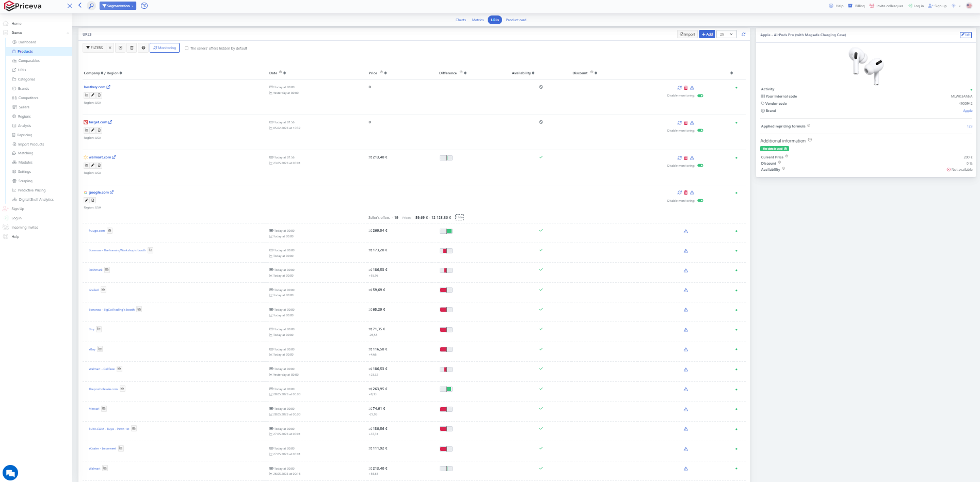The width and height of the screenshot is (980, 482).
Task: Click the trash icon in the toolbar
Action: (133, 47)
